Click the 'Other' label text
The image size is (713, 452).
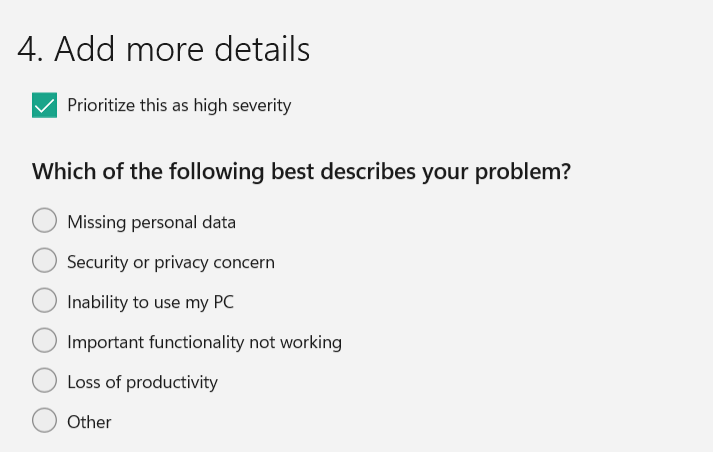click(89, 422)
